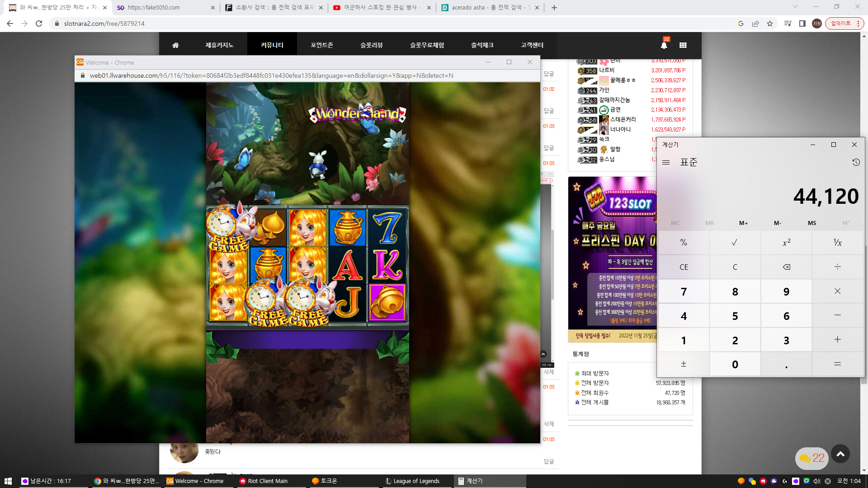
Task: Click the calculator multiply key
Action: click(x=838, y=291)
